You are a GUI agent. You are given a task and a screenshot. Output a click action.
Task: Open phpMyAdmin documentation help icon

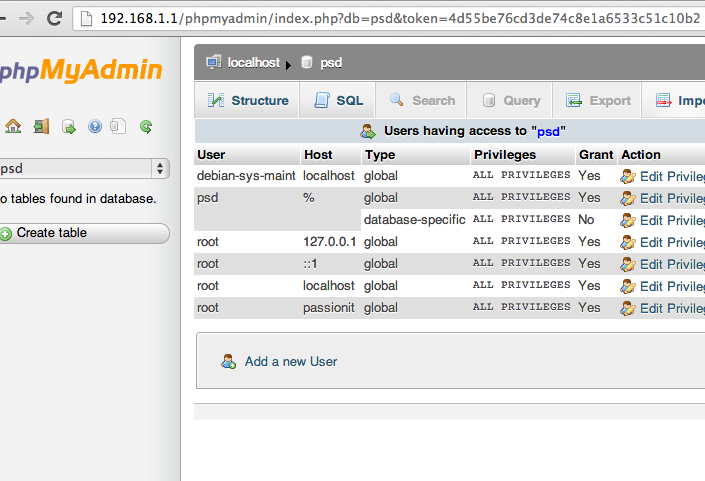point(95,126)
